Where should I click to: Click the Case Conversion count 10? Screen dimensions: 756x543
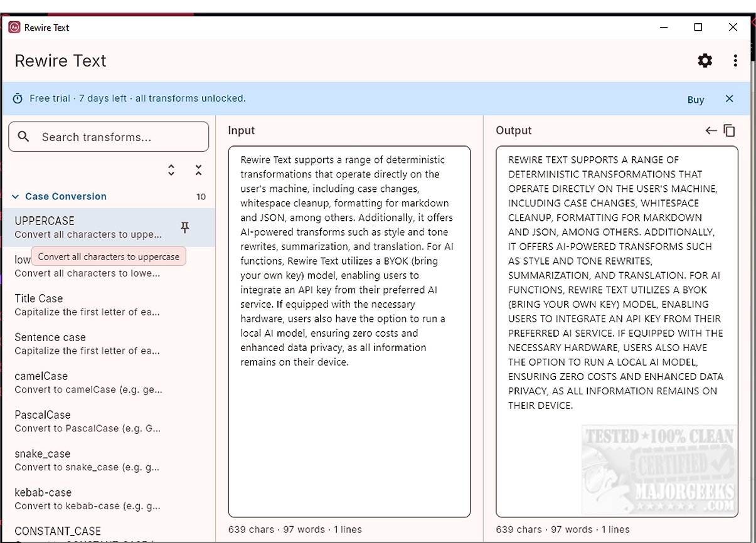tap(201, 196)
